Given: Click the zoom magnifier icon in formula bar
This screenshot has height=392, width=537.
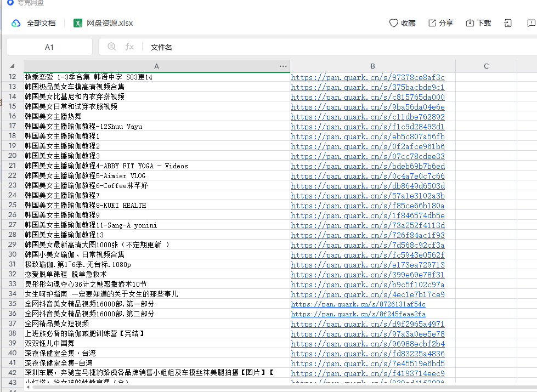Looking at the screenshot, I should click(x=112, y=47).
